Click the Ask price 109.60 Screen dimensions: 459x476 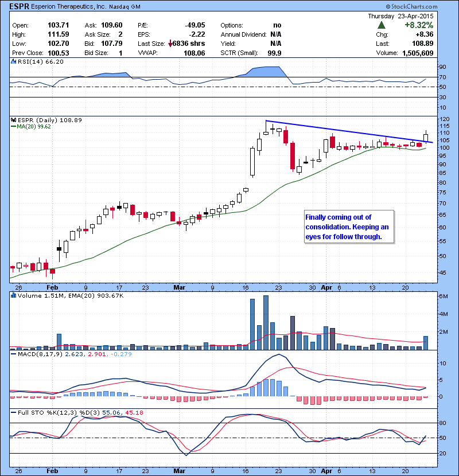pyautogui.click(x=112, y=25)
